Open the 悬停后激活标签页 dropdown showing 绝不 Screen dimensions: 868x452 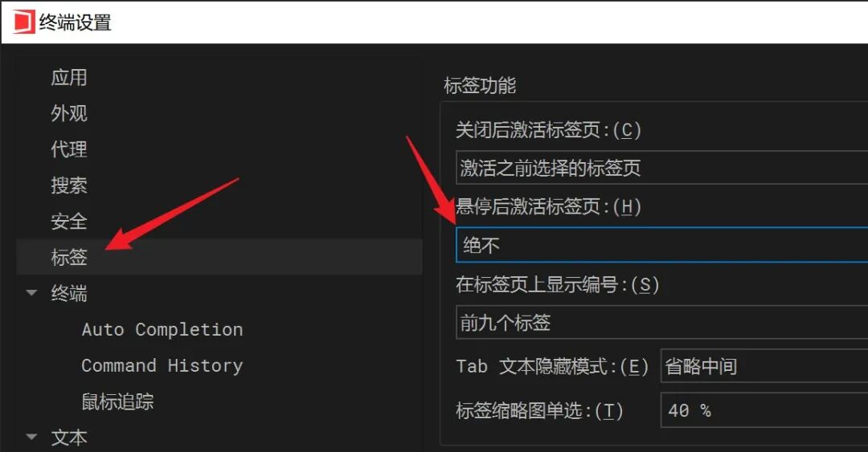[x=662, y=245]
